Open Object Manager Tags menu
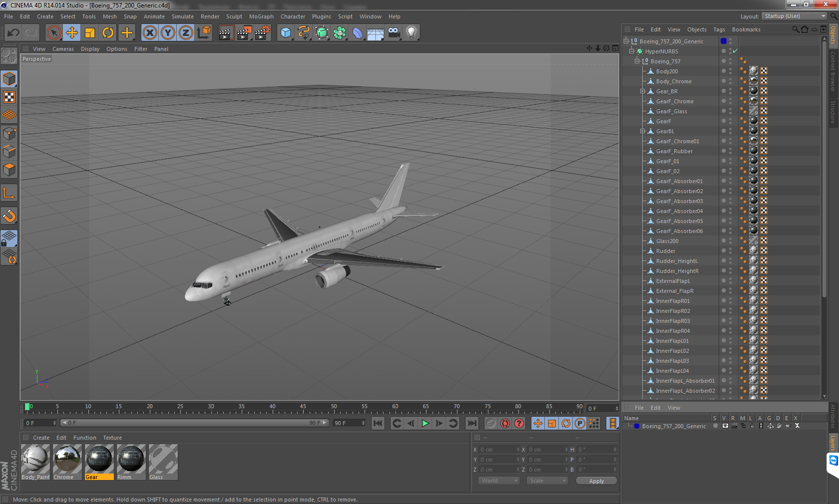 click(719, 29)
